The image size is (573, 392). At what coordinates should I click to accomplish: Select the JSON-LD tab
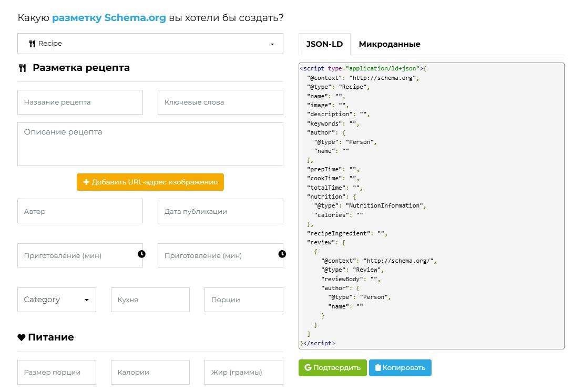pyautogui.click(x=324, y=44)
